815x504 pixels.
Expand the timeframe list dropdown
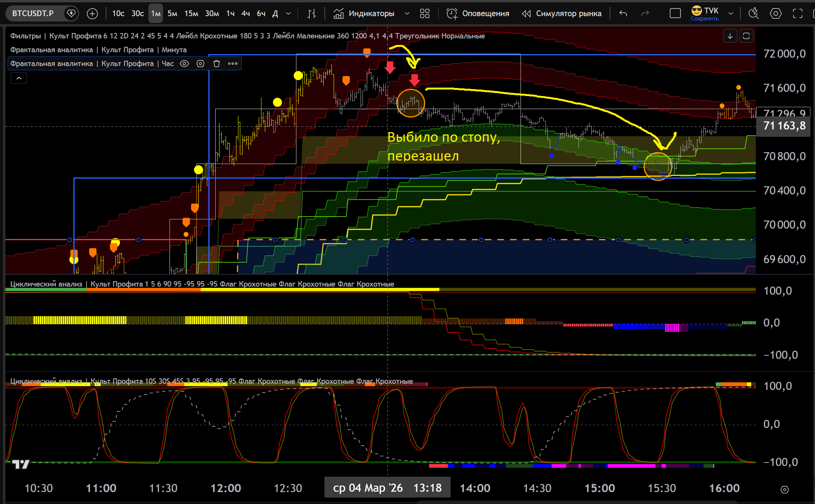pos(288,14)
